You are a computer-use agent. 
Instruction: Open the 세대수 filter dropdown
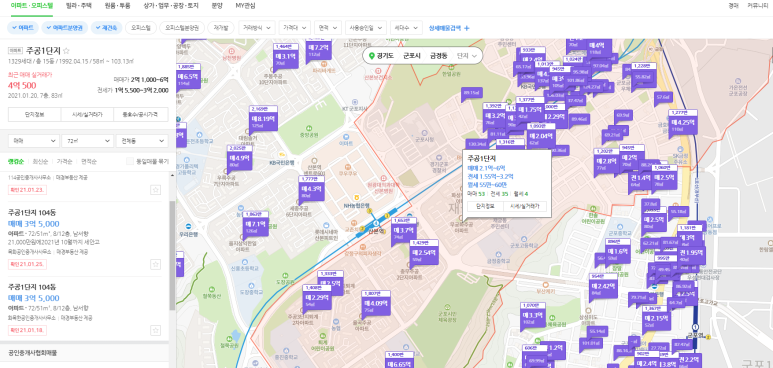pyautogui.click(x=406, y=28)
